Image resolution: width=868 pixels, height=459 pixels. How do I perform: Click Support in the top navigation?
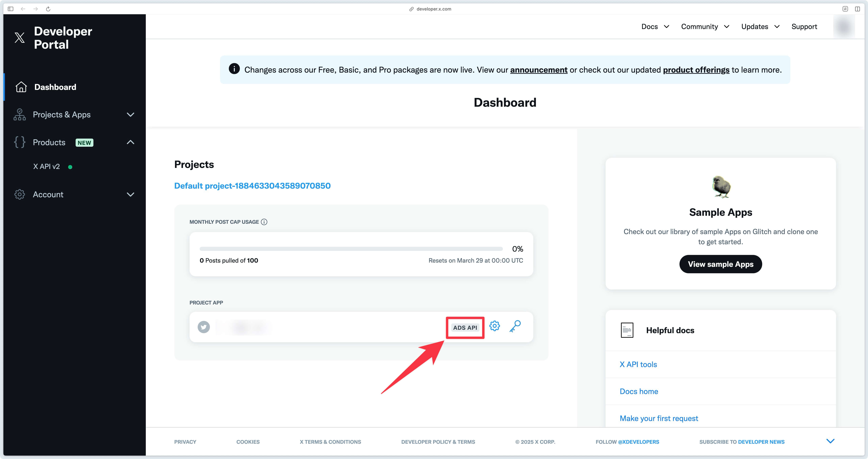tap(804, 27)
